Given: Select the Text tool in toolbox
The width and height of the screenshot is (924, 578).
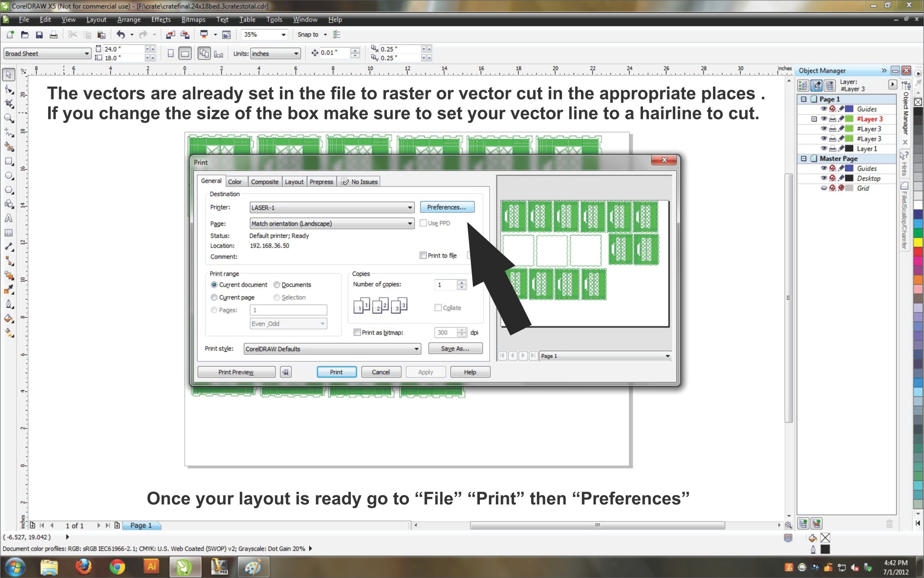Looking at the screenshot, I should click(8, 218).
